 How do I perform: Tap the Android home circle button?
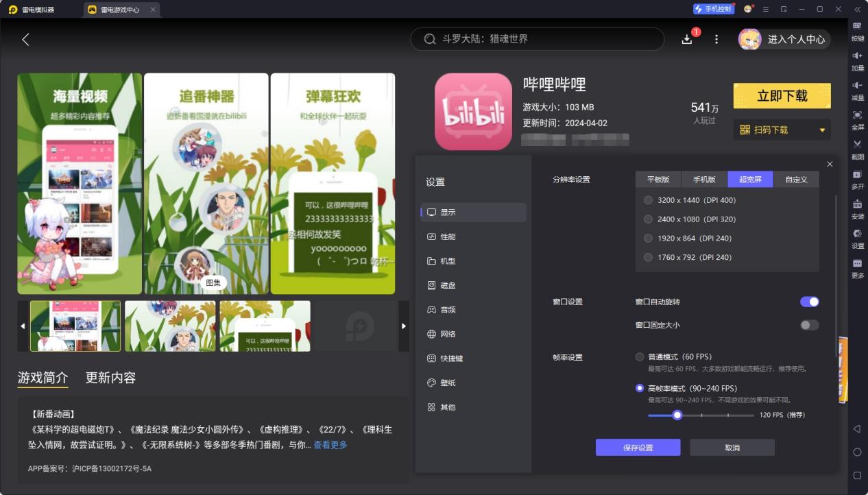(x=857, y=452)
